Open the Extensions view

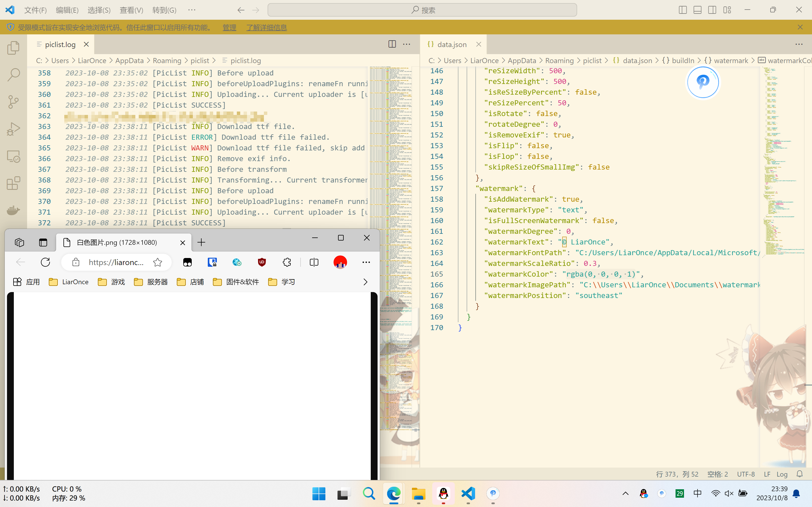[x=14, y=183]
